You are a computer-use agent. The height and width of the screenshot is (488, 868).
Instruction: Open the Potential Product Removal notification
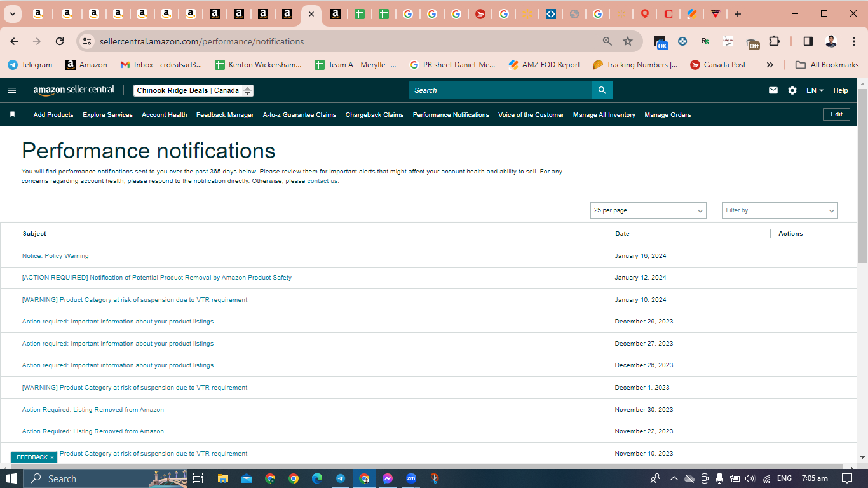click(157, 278)
